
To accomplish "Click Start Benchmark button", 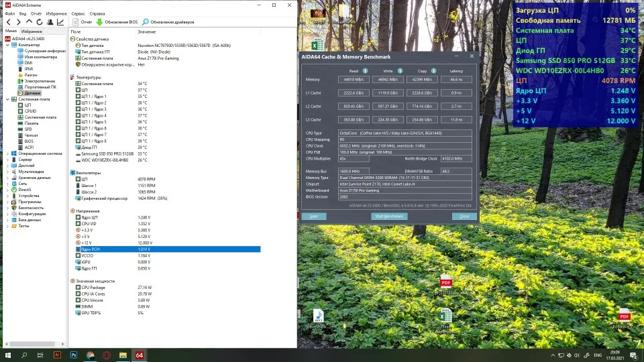I will tap(389, 217).
